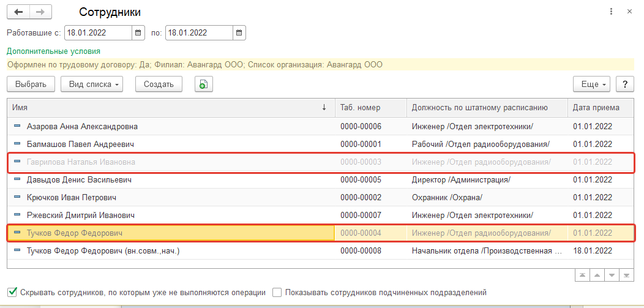Open the Дополнительные условия link
This screenshot has height=308, width=644.
pos(53,51)
